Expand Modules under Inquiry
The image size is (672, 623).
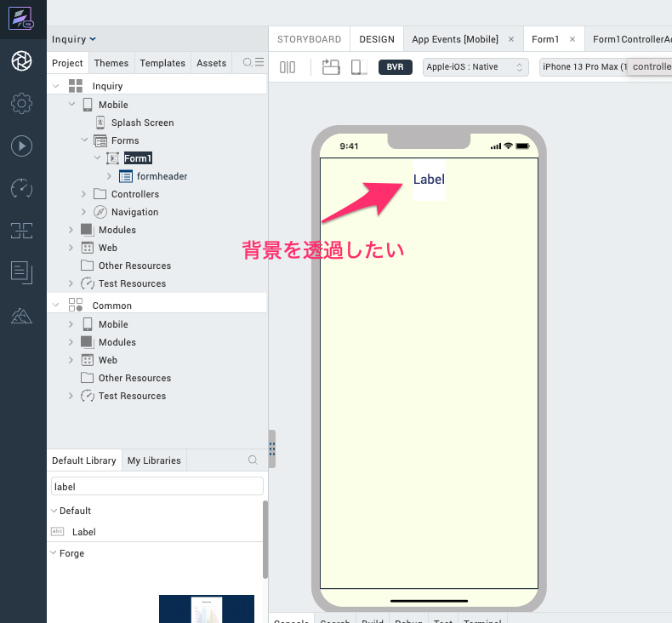click(x=71, y=230)
